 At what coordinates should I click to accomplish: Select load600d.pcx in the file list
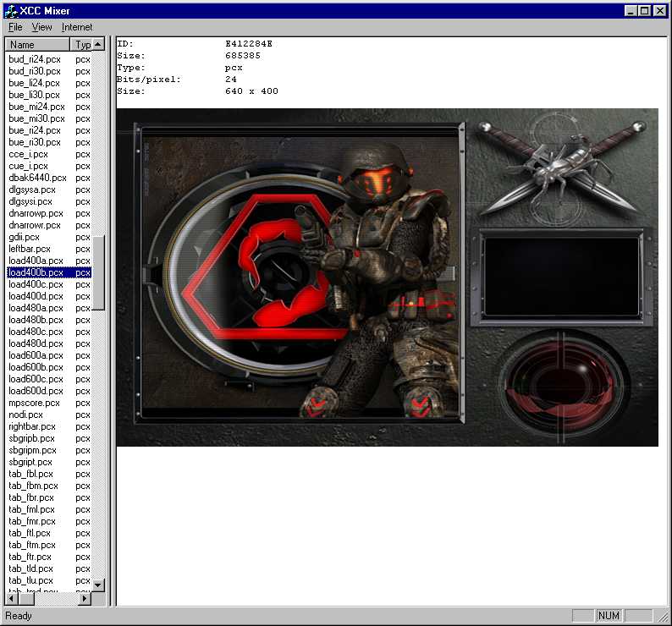click(x=36, y=391)
